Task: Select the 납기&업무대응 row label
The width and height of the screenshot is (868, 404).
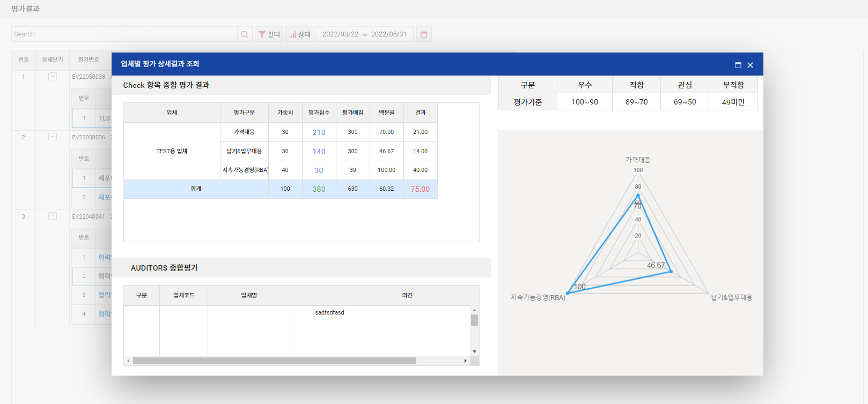Action: point(244,151)
